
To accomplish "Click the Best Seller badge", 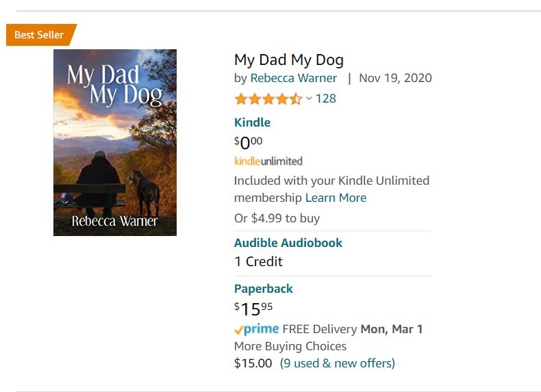I will [39, 35].
